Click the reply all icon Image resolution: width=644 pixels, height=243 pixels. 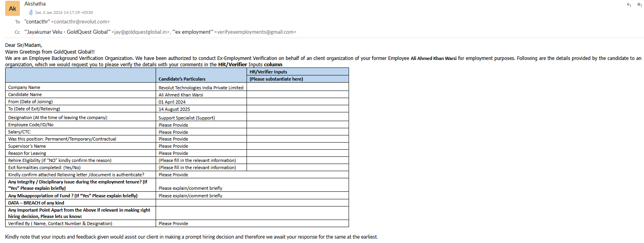639,5
